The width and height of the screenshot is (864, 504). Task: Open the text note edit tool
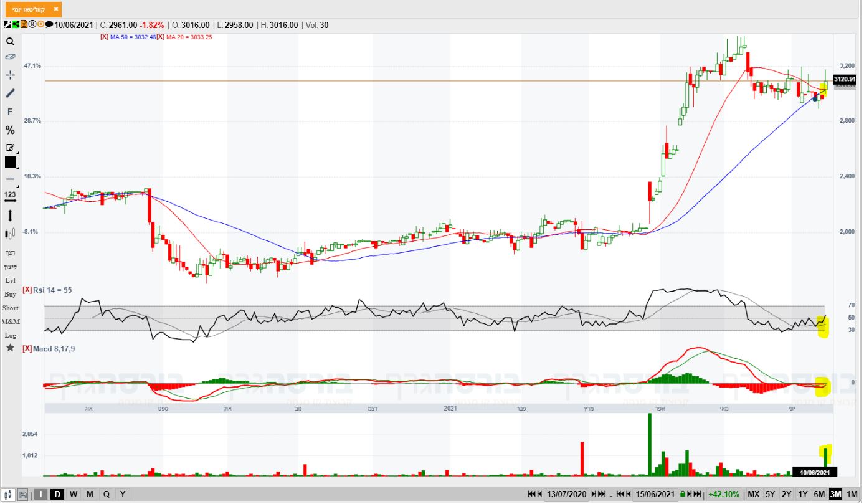pos(10,148)
